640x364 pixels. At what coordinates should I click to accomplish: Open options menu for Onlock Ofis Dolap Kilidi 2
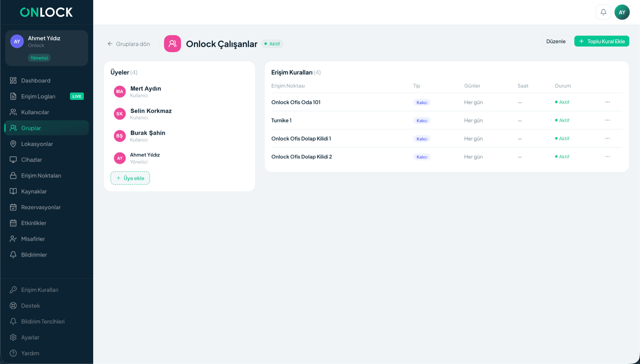[x=607, y=156]
